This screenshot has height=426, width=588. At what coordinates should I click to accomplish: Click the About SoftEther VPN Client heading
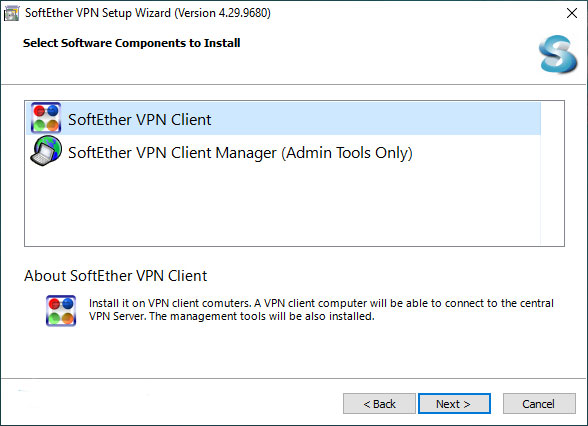point(116,276)
